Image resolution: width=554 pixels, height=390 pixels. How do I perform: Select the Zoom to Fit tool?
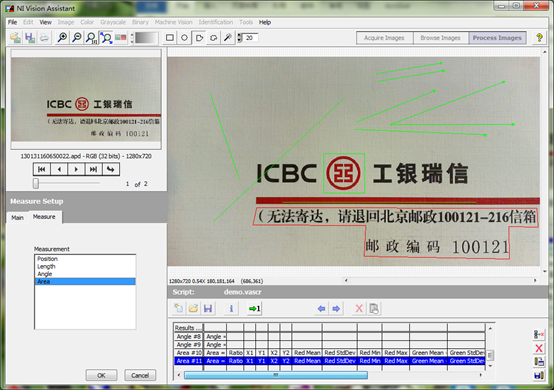pos(106,37)
